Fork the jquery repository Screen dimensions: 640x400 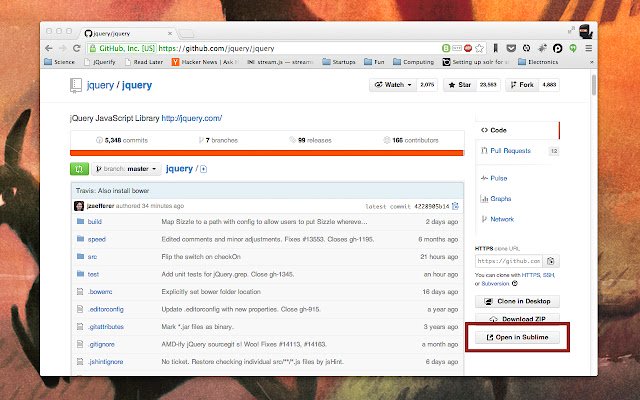(522, 84)
